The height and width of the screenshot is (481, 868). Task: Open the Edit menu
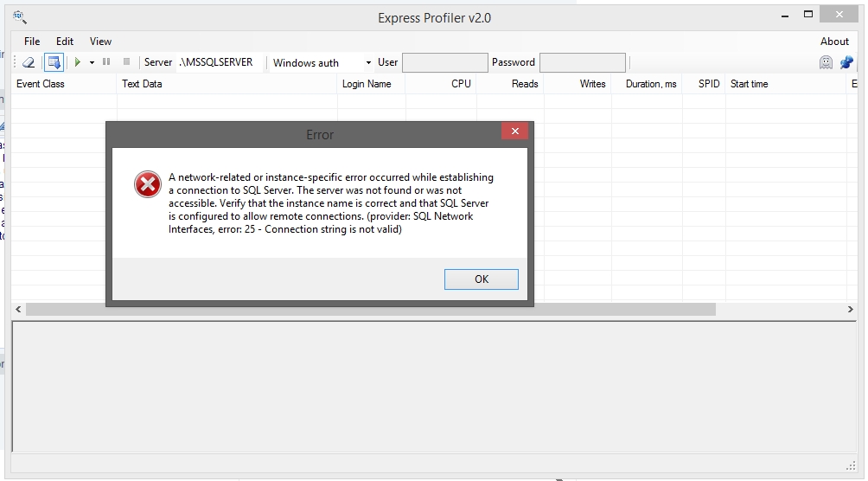pyautogui.click(x=65, y=42)
